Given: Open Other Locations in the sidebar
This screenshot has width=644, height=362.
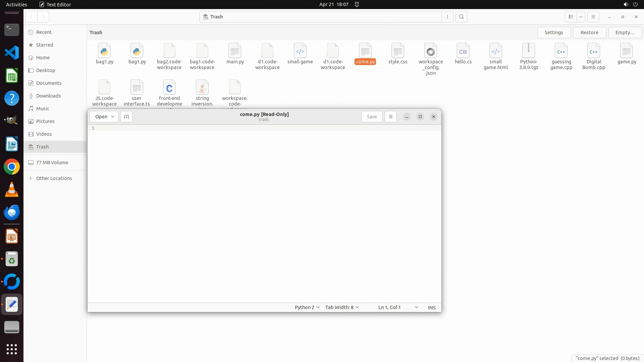Looking at the screenshot, I should click(x=54, y=178).
